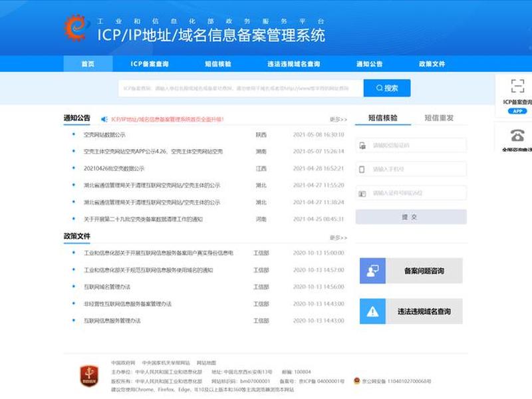
Task: Click the warning triangle icon for 违法违规域名查询
Action: [x=372, y=311]
